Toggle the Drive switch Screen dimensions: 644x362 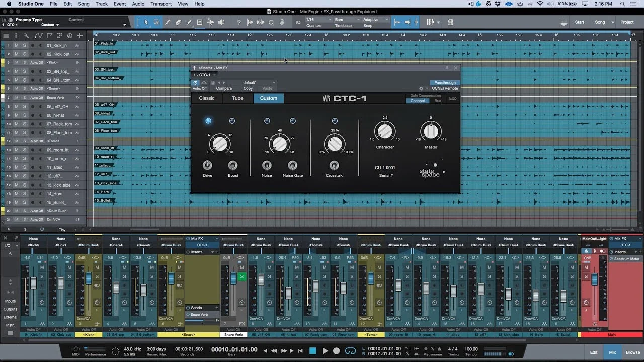[x=207, y=165]
